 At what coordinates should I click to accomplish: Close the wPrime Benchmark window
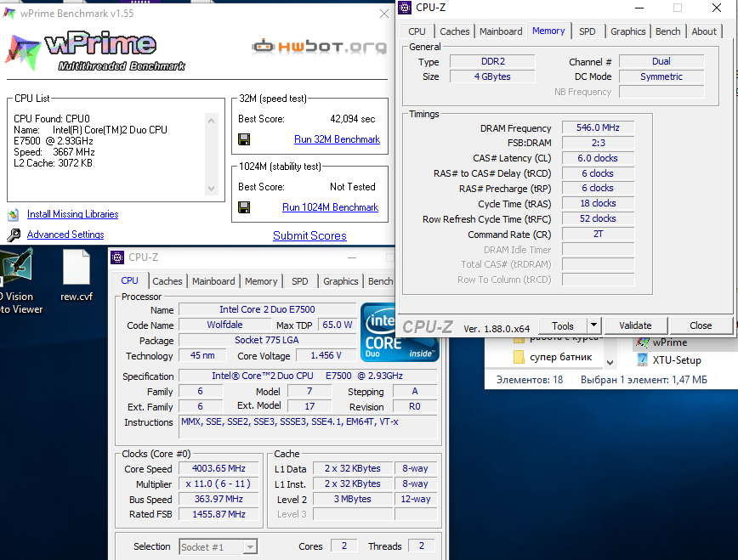tap(384, 14)
